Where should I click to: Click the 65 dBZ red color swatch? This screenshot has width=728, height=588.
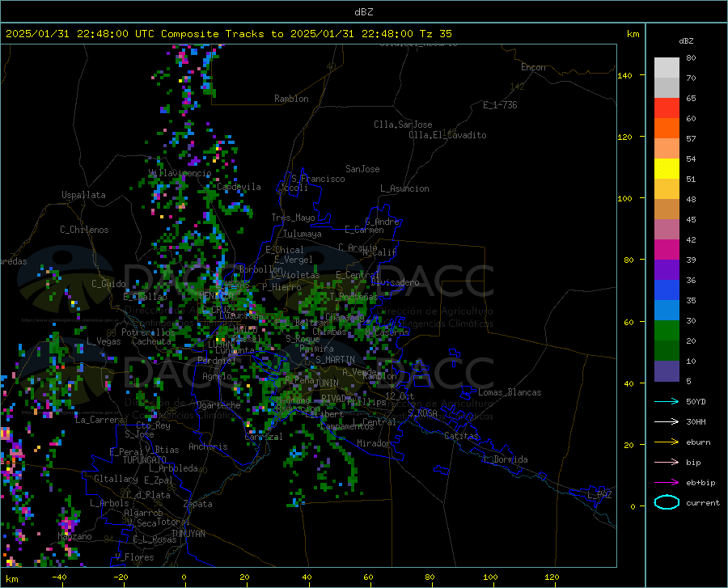tap(667, 108)
